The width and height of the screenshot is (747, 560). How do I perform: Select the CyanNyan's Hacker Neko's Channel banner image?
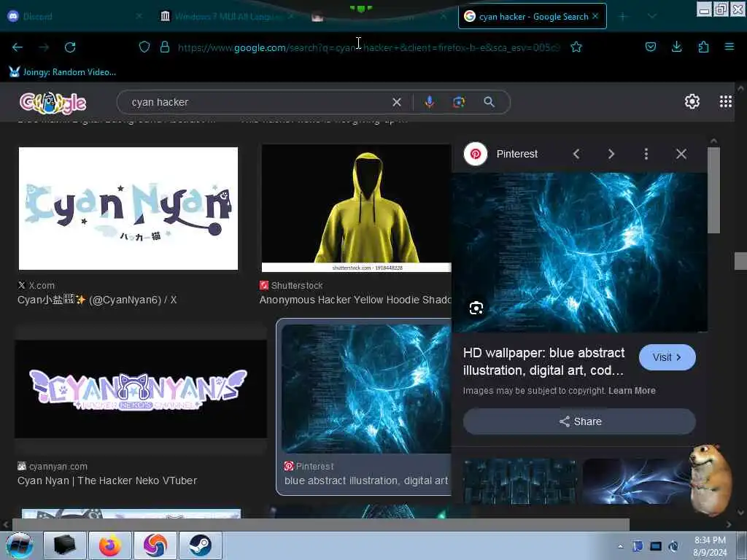[141, 389]
